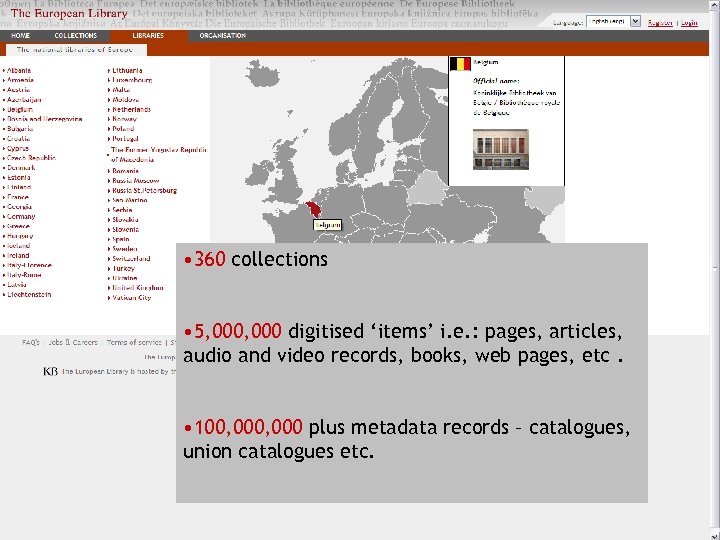This screenshot has width=720, height=540.
Task: Open the France library link
Action: point(18,197)
